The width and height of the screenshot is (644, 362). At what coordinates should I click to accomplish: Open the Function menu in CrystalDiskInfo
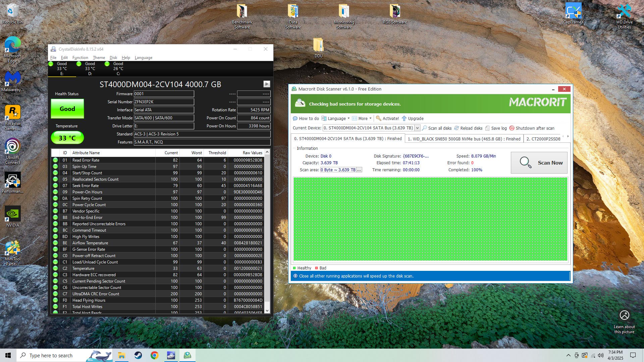coord(80,58)
